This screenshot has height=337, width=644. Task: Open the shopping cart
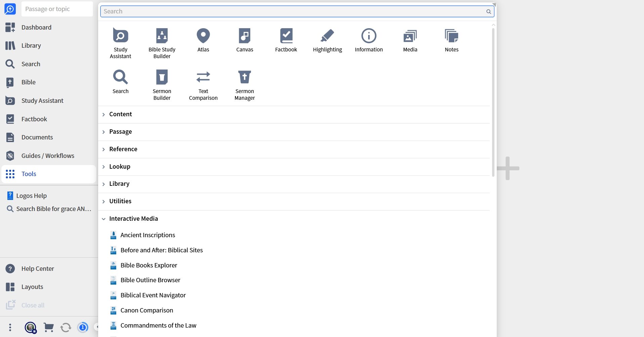coord(48,327)
